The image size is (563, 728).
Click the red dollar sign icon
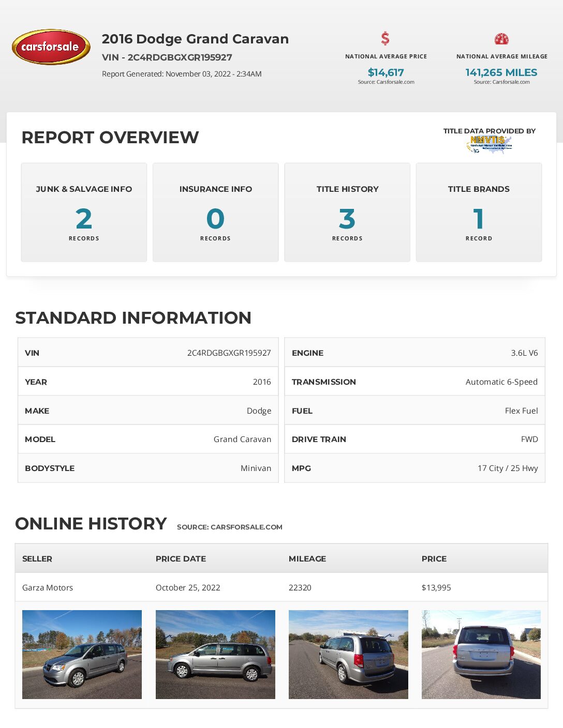pos(386,38)
